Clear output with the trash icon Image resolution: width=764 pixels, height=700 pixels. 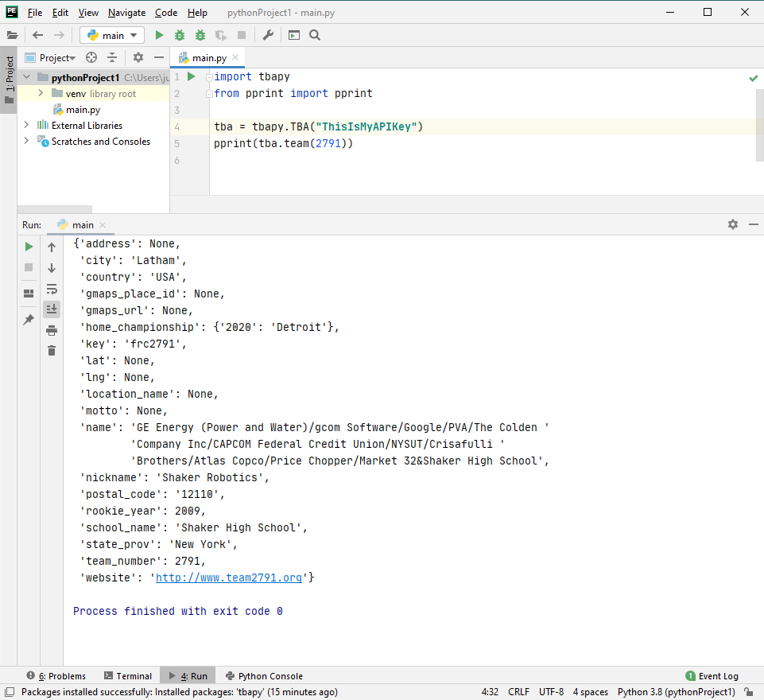[52, 351]
